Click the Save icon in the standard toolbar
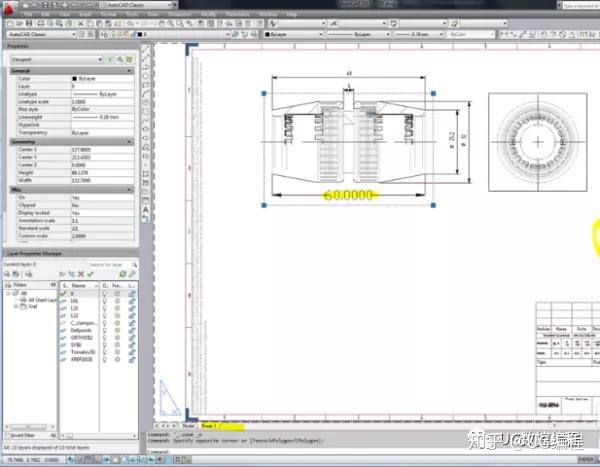Viewport: 600px width, 467px height. [x=29, y=24]
